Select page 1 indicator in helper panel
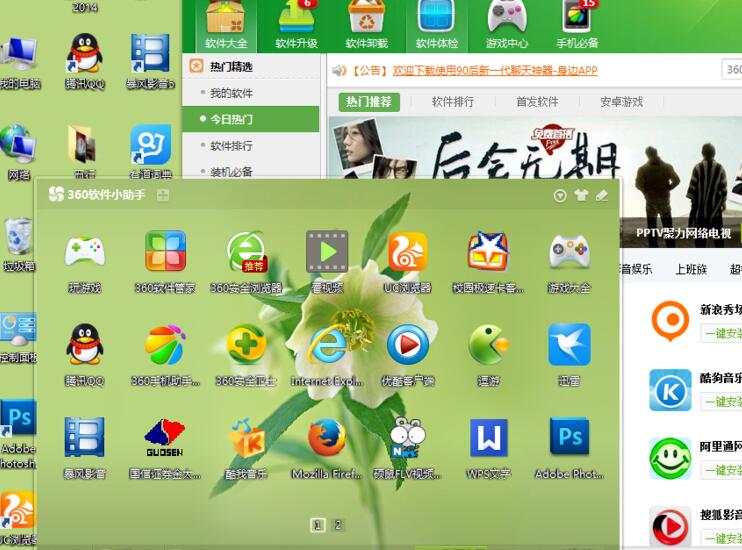742x550 pixels. (318, 524)
